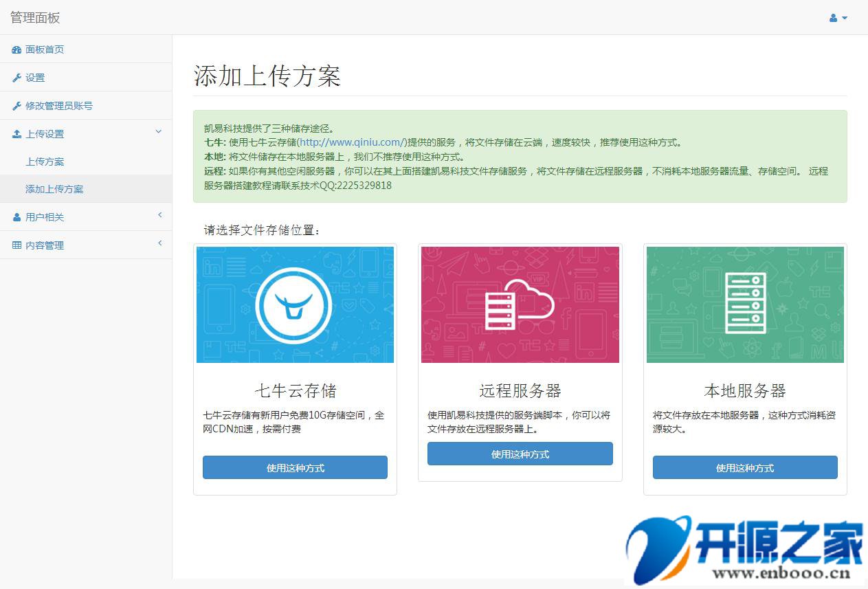Click the 请选择文件存储位置 label
The image size is (868, 589).
coord(263,230)
